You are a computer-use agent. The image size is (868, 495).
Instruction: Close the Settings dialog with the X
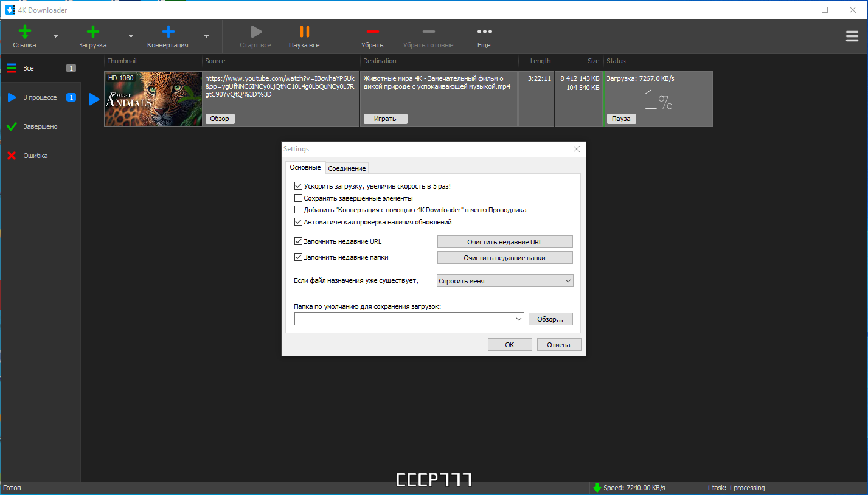[x=577, y=149]
